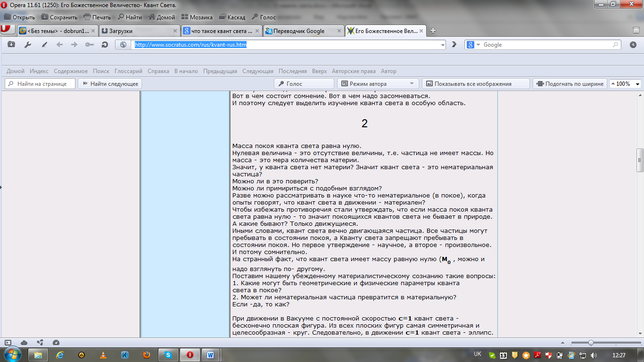Click Открыть in main toolbar

19,17
